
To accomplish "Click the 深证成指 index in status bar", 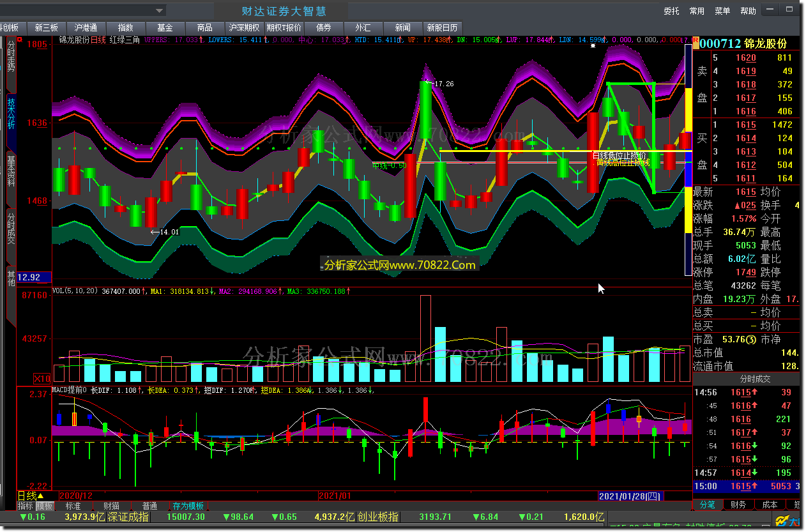I will [x=128, y=517].
